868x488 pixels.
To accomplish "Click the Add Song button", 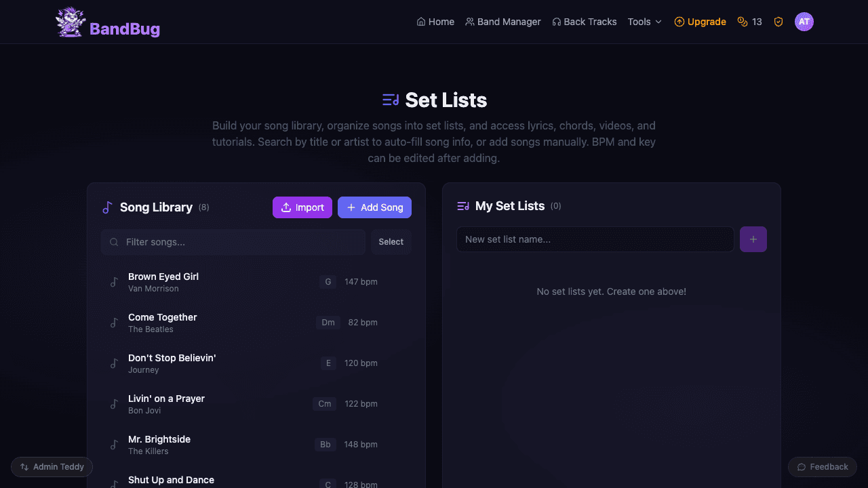I will pos(374,207).
